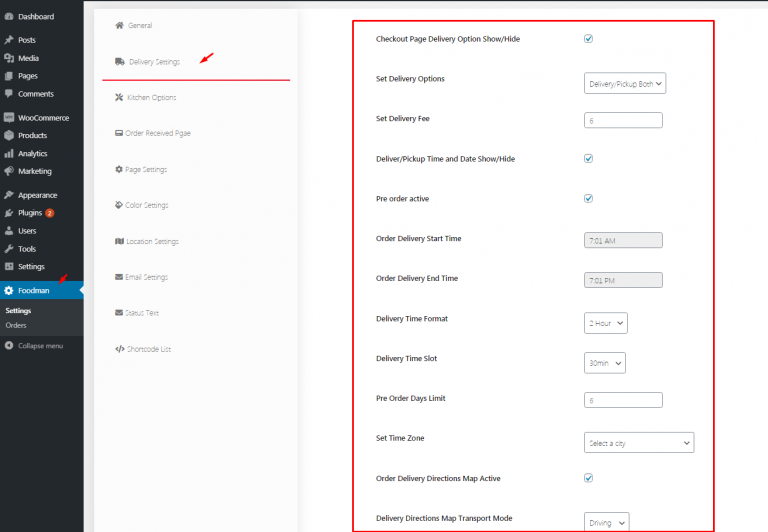Click the Analytics bar chart icon
768x532 pixels.
tap(9, 154)
